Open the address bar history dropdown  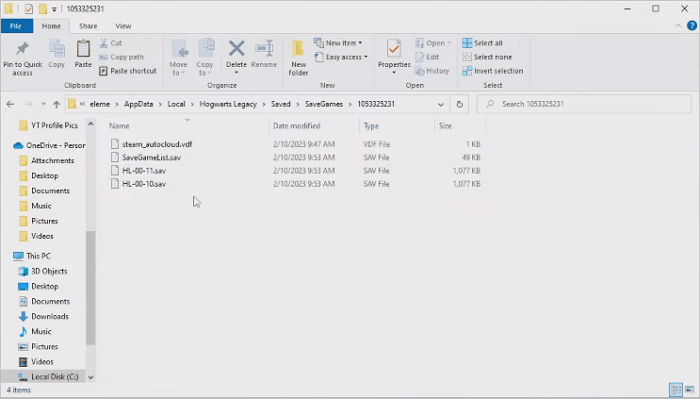(x=441, y=104)
